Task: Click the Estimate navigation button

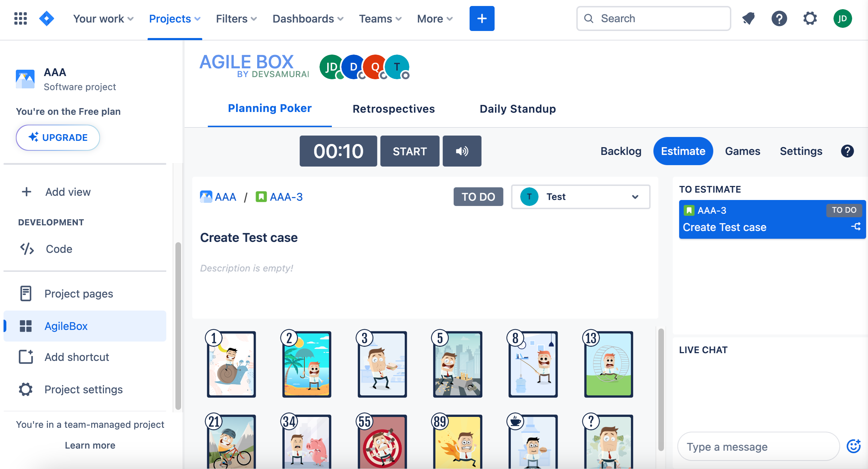Action: (683, 151)
